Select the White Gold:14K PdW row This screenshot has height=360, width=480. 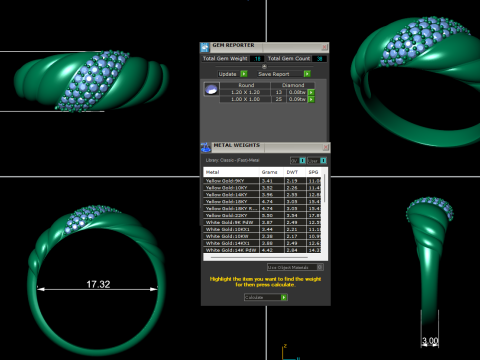pos(262,250)
